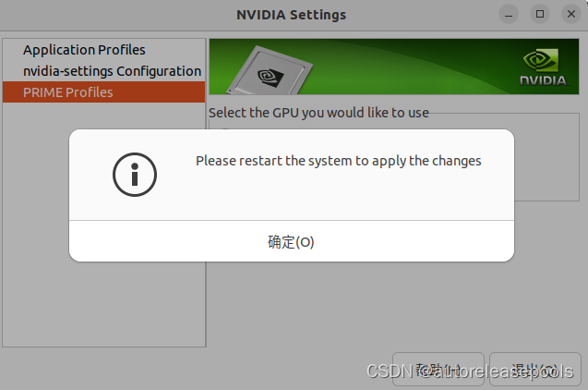Open nvidia-settings Configuration page
The width and height of the screenshot is (588, 390).
click(x=112, y=71)
